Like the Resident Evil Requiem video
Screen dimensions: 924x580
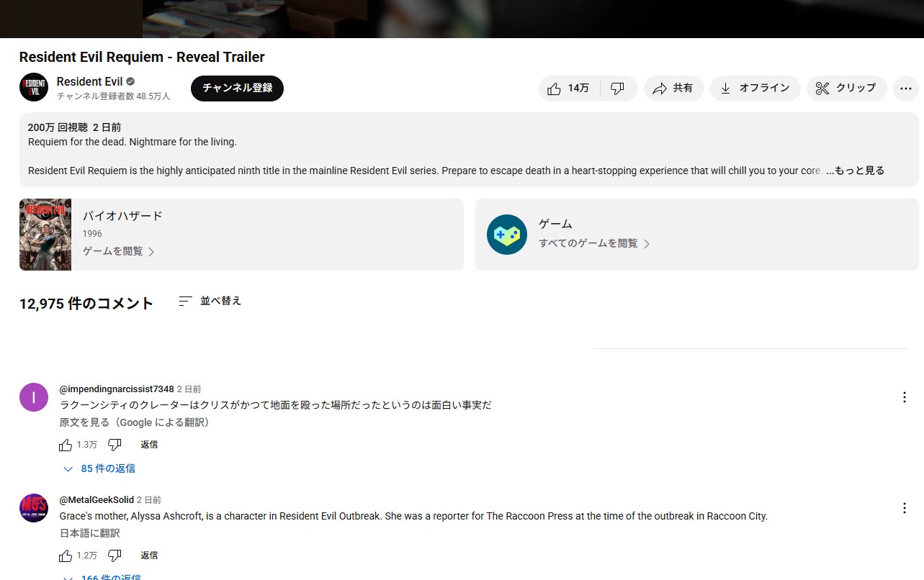coord(569,89)
